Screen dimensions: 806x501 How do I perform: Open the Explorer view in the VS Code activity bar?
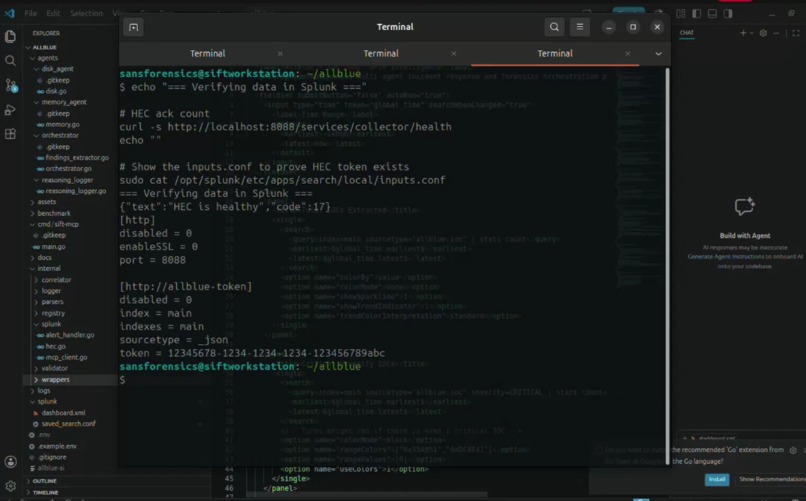click(10, 36)
